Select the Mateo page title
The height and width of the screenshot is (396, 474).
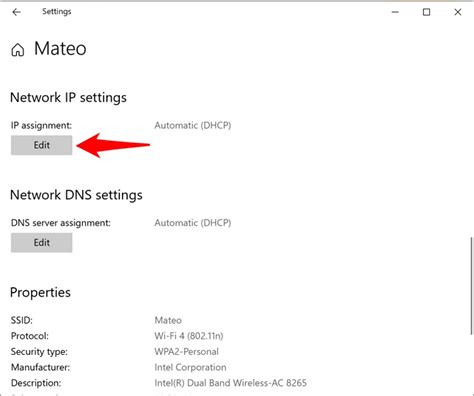(x=60, y=49)
